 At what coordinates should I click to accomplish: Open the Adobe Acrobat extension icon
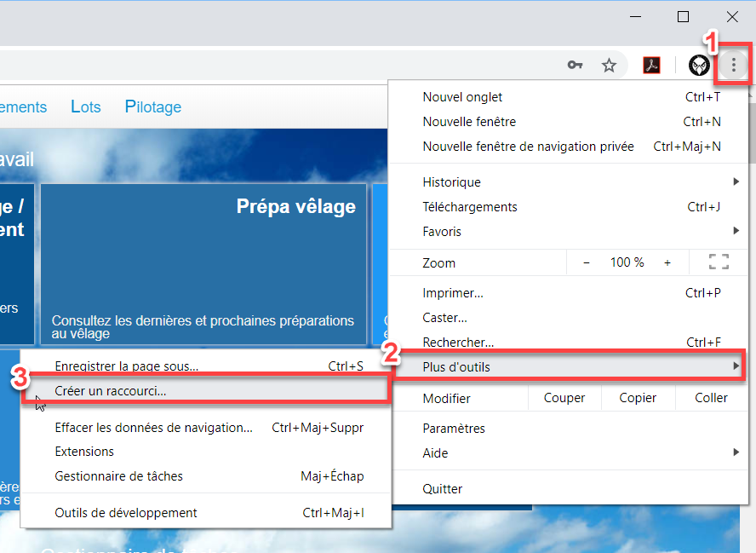click(652, 65)
